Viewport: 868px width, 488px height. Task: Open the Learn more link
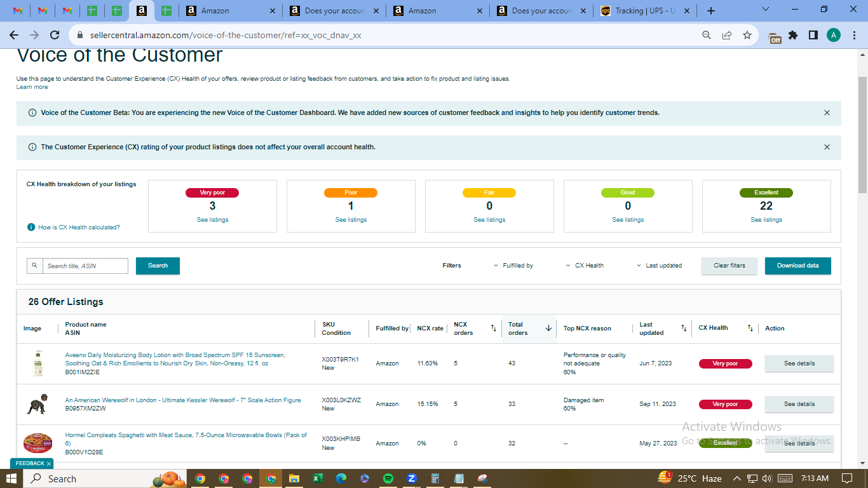(x=32, y=87)
